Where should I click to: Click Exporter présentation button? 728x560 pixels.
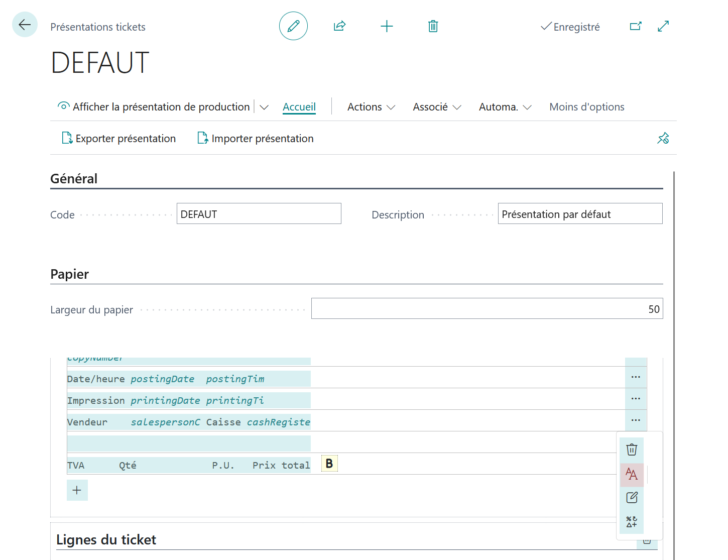(118, 138)
